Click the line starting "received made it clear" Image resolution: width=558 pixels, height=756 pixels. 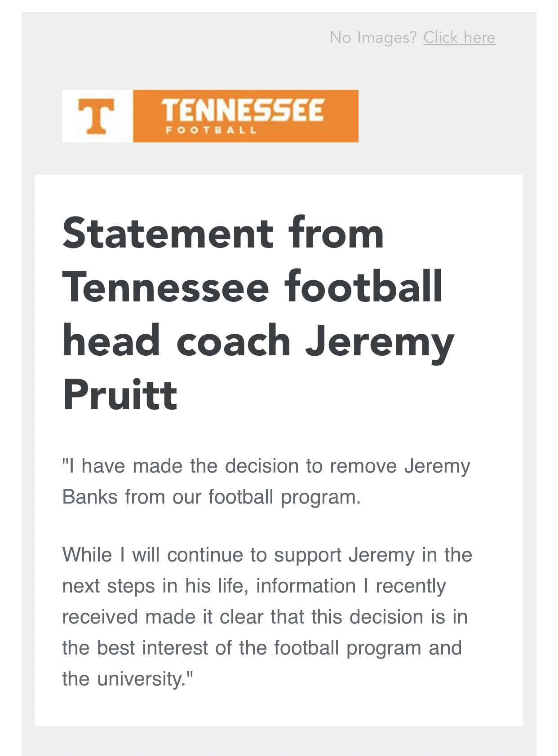tap(265, 617)
